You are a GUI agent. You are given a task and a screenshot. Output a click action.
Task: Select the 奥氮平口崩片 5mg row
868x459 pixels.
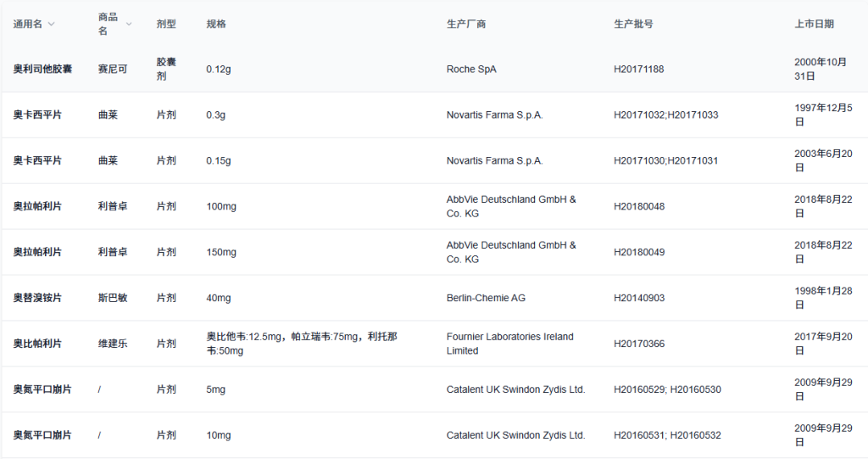pos(42,390)
